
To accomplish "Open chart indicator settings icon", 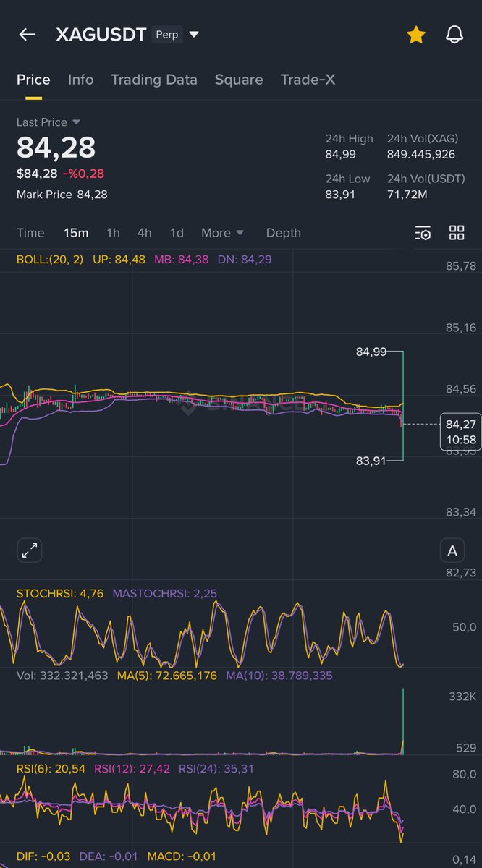I will (x=423, y=233).
